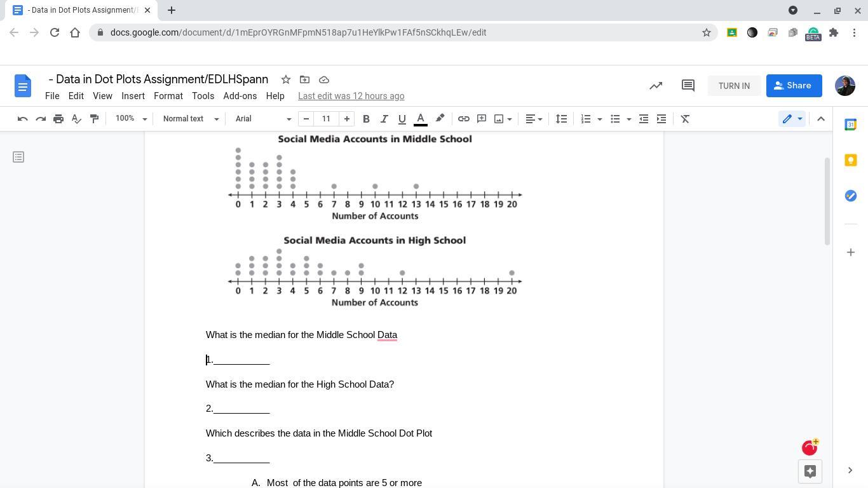Show the document outline icon
The width and height of the screenshot is (868, 488).
click(x=18, y=157)
